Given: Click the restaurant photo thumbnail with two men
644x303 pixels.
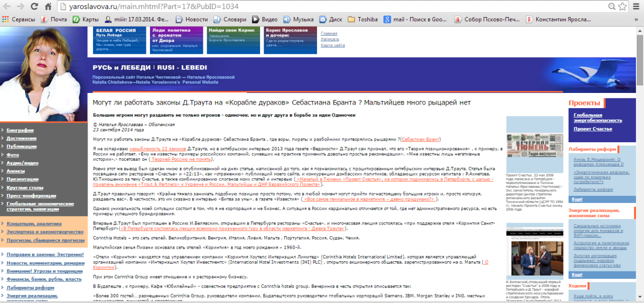Looking at the screenshot, I should [534, 252].
